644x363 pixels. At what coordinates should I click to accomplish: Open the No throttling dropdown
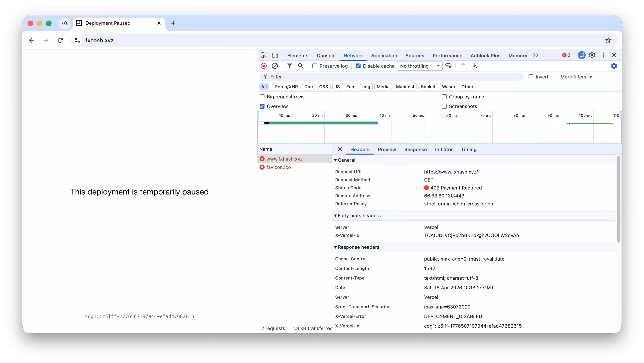click(419, 66)
